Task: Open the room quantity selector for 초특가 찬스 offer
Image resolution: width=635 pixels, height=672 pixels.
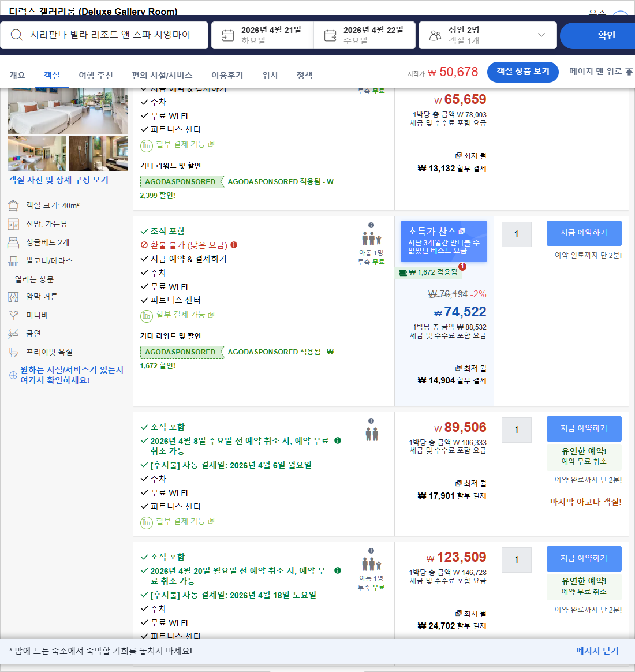Action: click(516, 234)
